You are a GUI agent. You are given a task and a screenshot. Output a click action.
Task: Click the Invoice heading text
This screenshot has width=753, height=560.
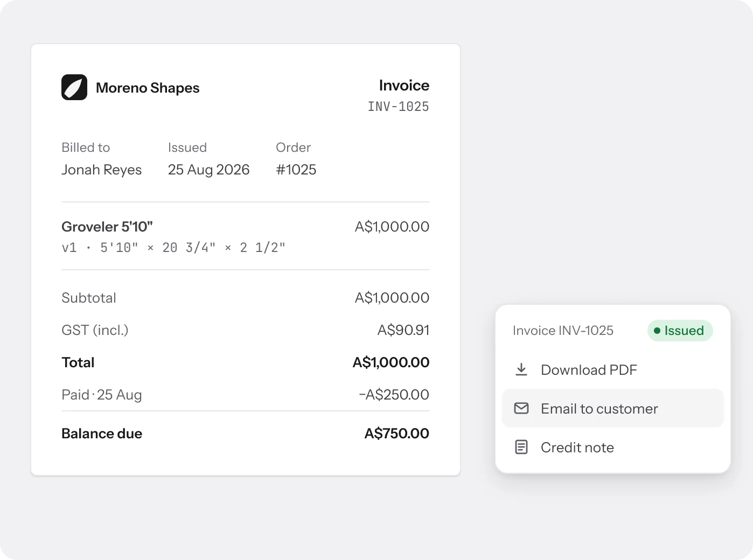pos(404,85)
